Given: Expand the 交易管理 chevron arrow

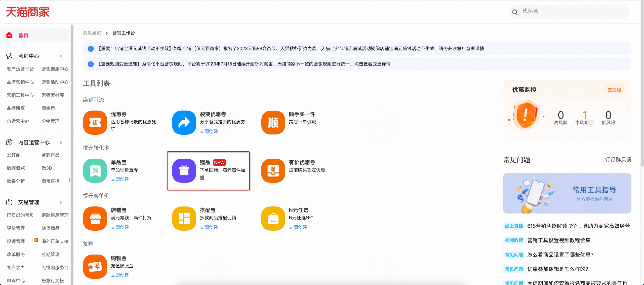Looking at the screenshot, I should 61,202.
